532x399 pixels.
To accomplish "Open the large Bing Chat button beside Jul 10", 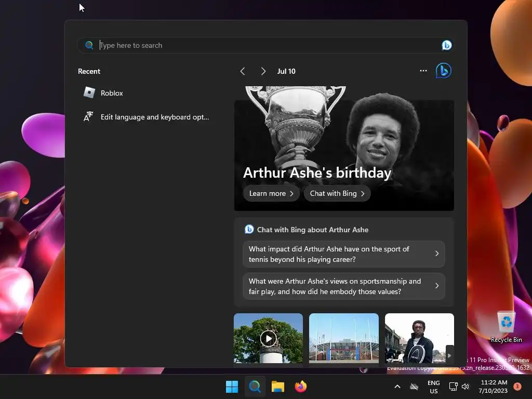I will tap(444, 71).
